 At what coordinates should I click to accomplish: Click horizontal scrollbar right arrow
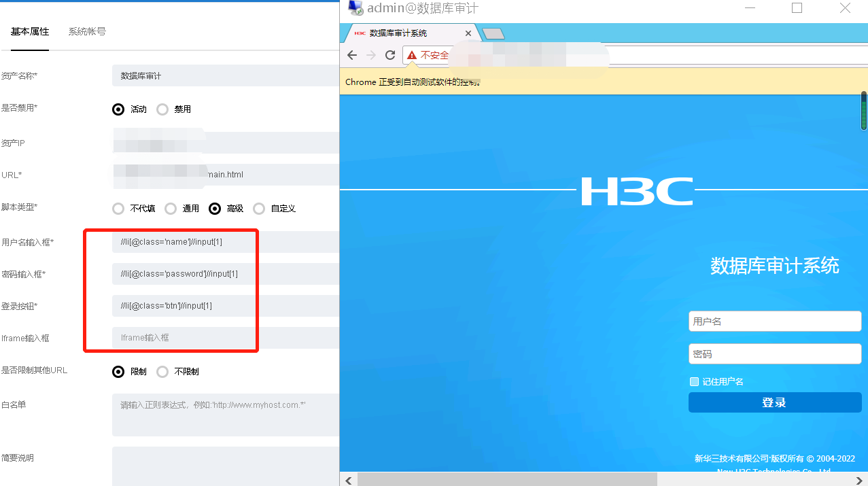tap(860, 480)
